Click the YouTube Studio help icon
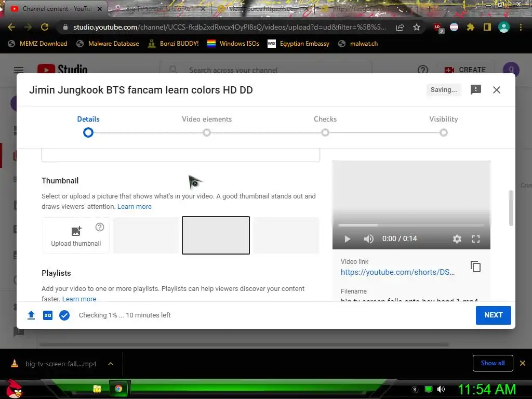532x399 pixels. pos(423,70)
